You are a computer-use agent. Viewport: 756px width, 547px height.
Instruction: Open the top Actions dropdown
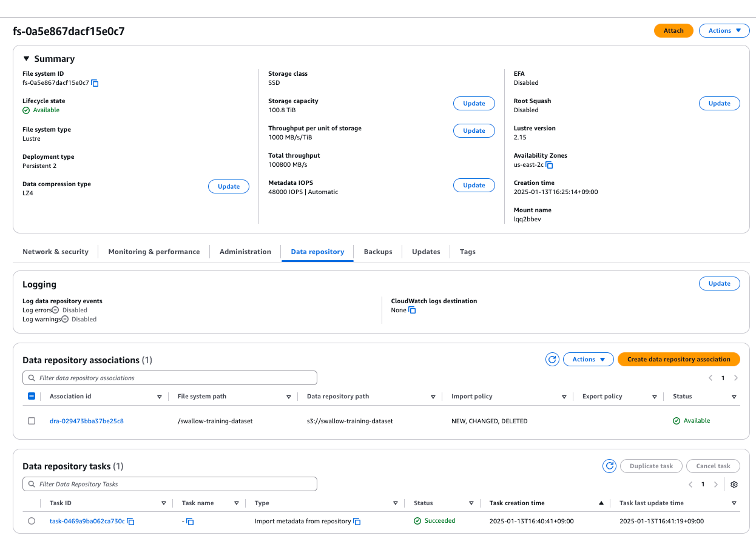coord(724,31)
